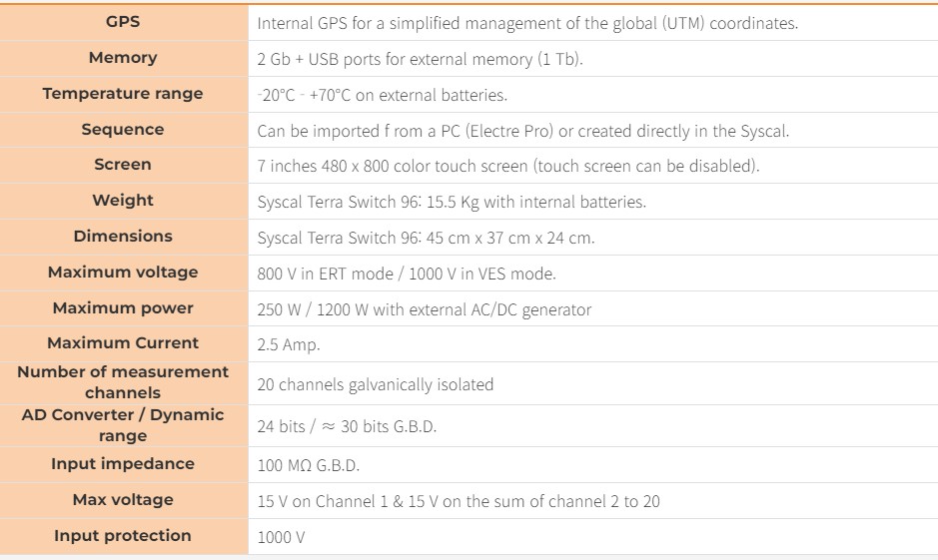Image resolution: width=938 pixels, height=560 pixels.
Task: Select the Sequence row label
Action: coord(123,130)
